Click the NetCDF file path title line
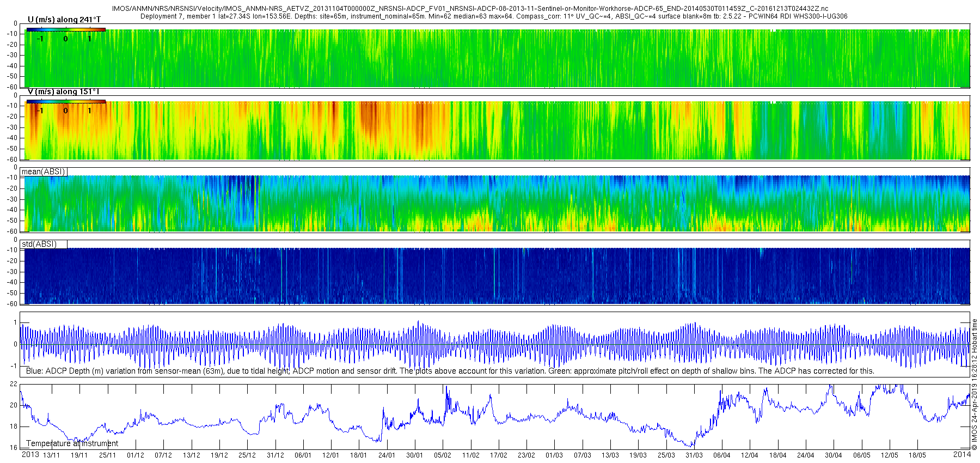This screenshot has height=463, width=980. [470, 9]
